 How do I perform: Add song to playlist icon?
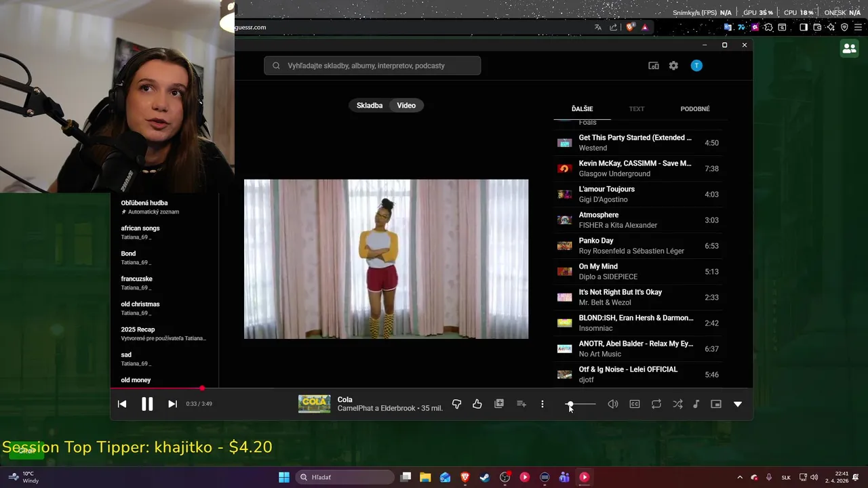pyautogui.click(x=521, y=404)
